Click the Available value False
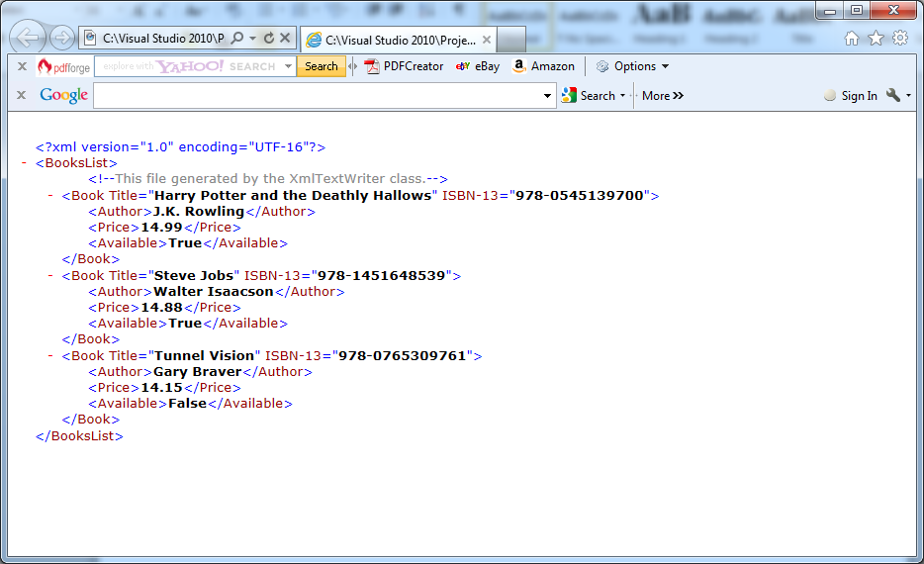Screen dimensions: 924x564 pos(187,404)
